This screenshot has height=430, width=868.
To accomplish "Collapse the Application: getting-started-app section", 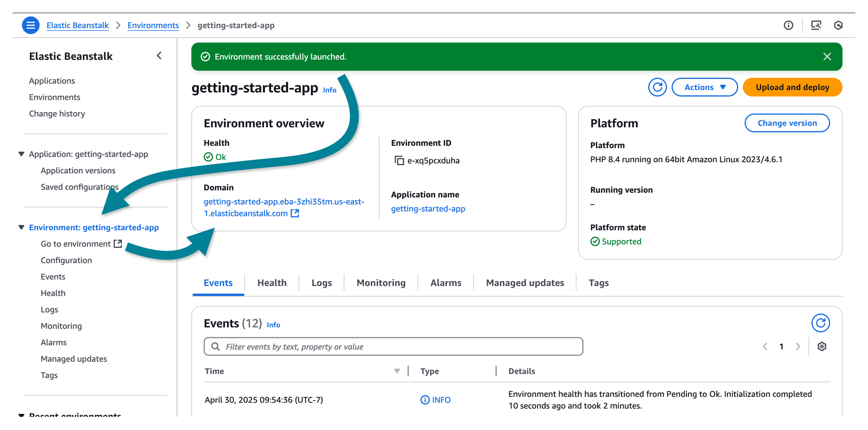I will click(x=21, y=154).
